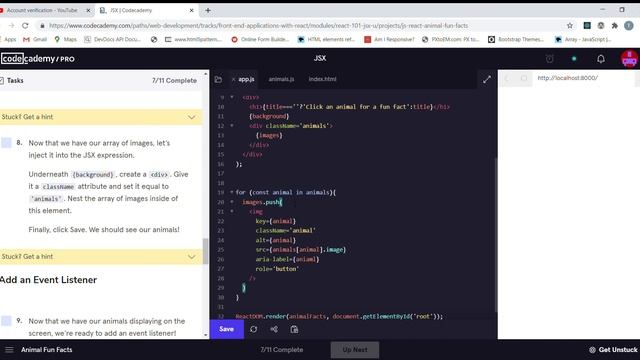Close the app.js editor tab
This screenshot has height=360, width=640.
233,79
